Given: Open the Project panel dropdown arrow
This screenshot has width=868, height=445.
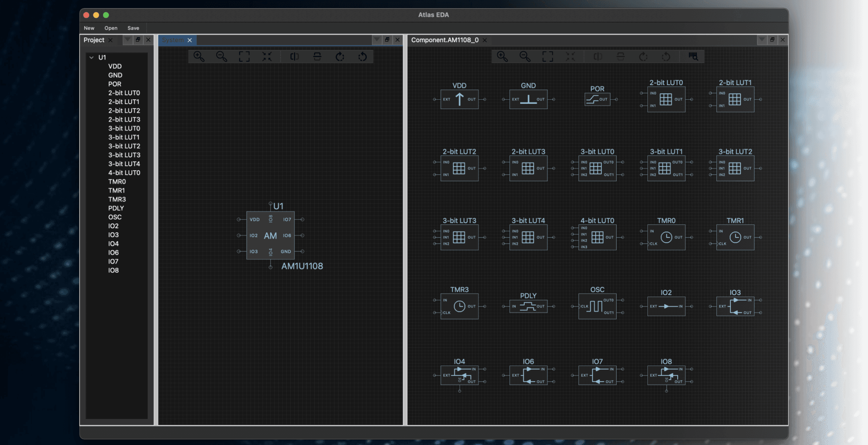Looking at the screenshot, I should coord(128,40).
